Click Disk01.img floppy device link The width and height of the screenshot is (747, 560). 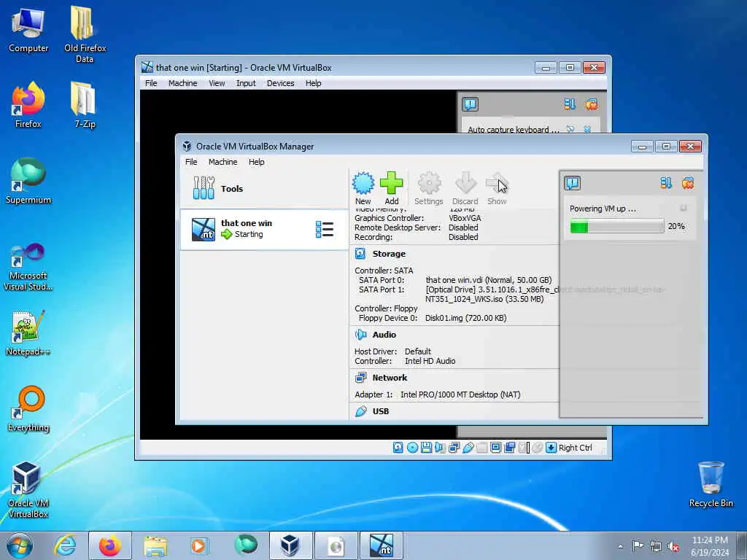pyautogui.click(x=465, y=318)
